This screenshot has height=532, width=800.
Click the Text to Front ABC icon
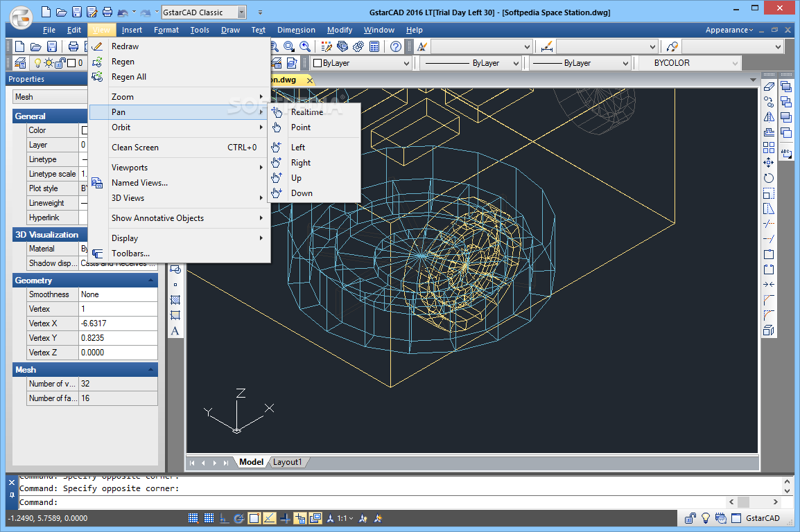[786, 153]
